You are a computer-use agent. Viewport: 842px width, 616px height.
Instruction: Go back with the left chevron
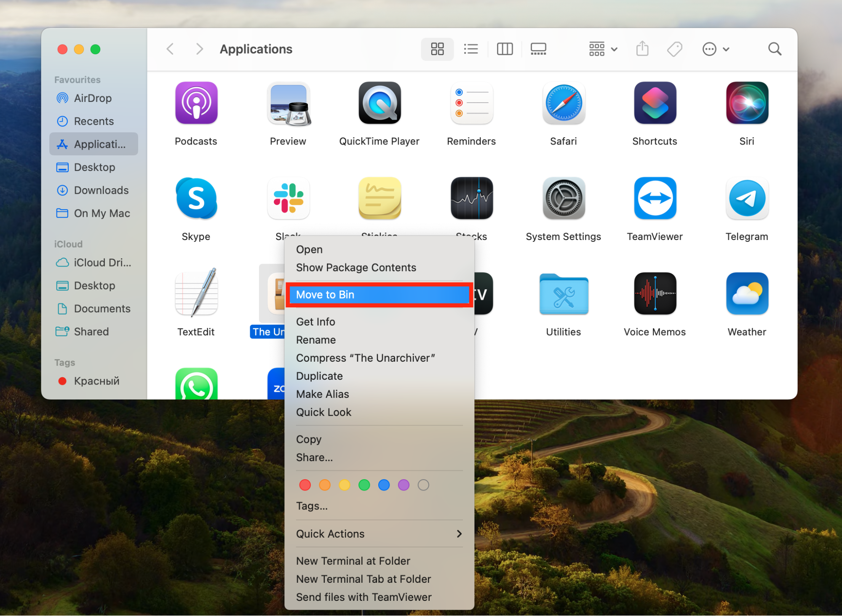(170, 49)
